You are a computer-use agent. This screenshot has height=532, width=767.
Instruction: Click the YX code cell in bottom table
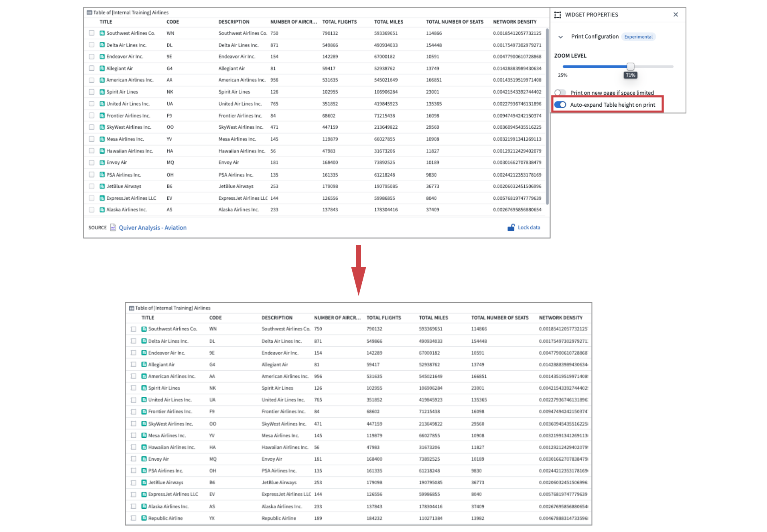[212, 518]
